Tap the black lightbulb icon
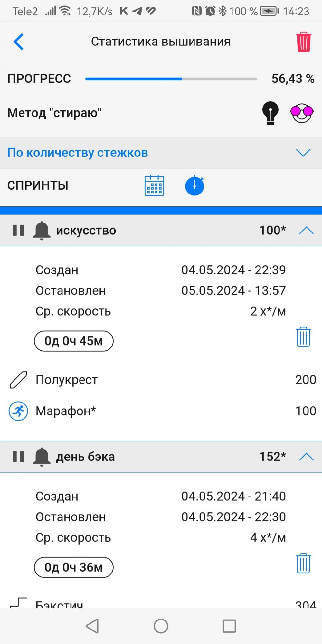The width and height of the screenshot is (322, 644). (270, 113)
